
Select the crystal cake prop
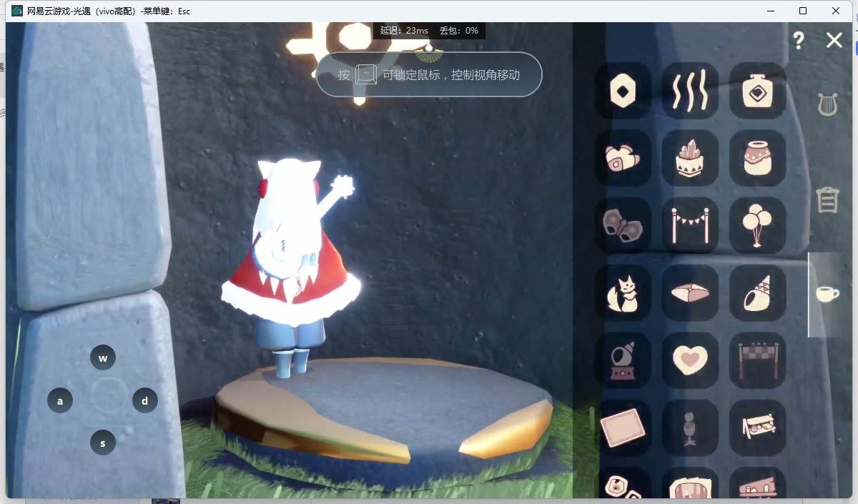(x=690, y=158)
